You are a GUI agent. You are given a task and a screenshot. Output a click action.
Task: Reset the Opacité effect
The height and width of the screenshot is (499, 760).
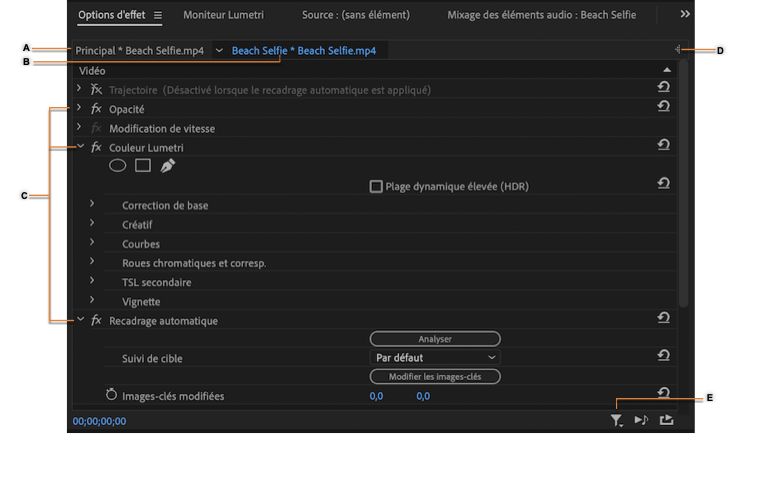click(664, 106)
